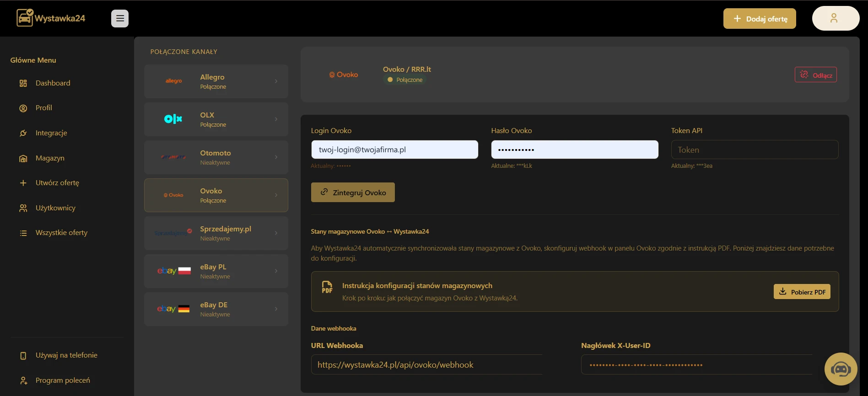
Task: Open the chatbot assistant bubble
Action: (x=841, y=369)
